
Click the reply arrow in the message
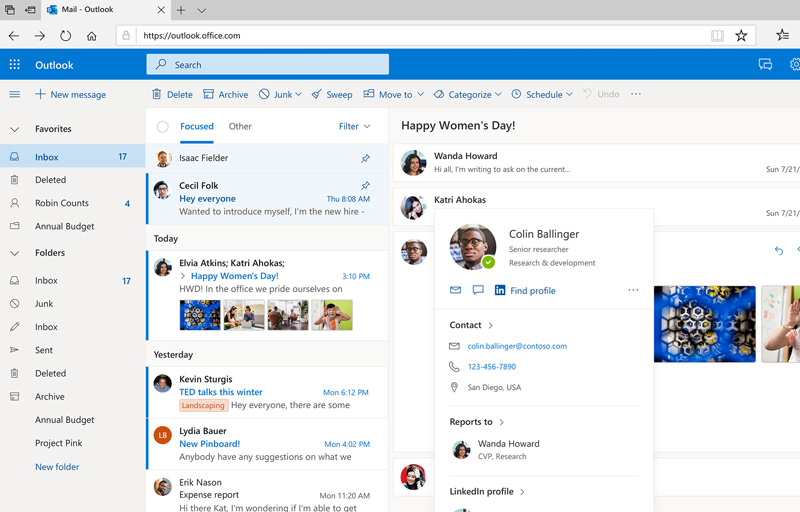[779, 250]
